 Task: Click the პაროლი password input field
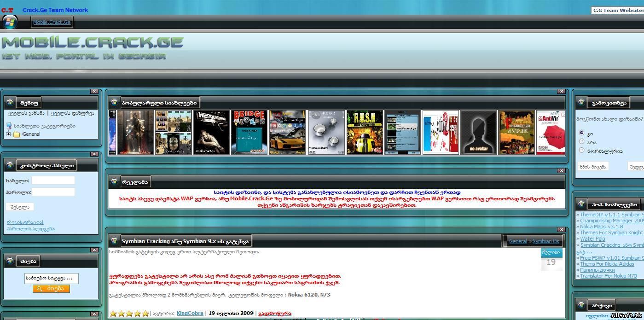click(53, 192)
